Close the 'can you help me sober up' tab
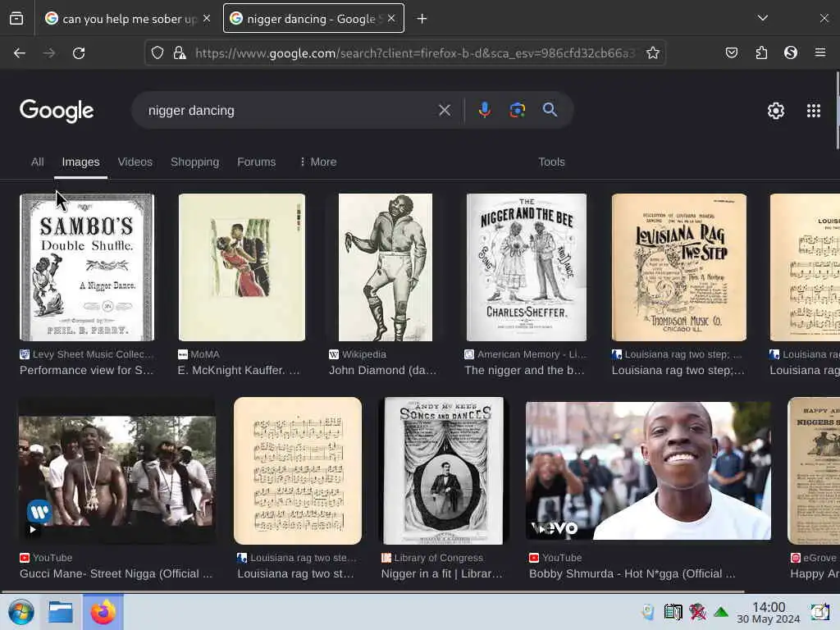Viewport: 840px width, 630px height. [x=207, y=19]
